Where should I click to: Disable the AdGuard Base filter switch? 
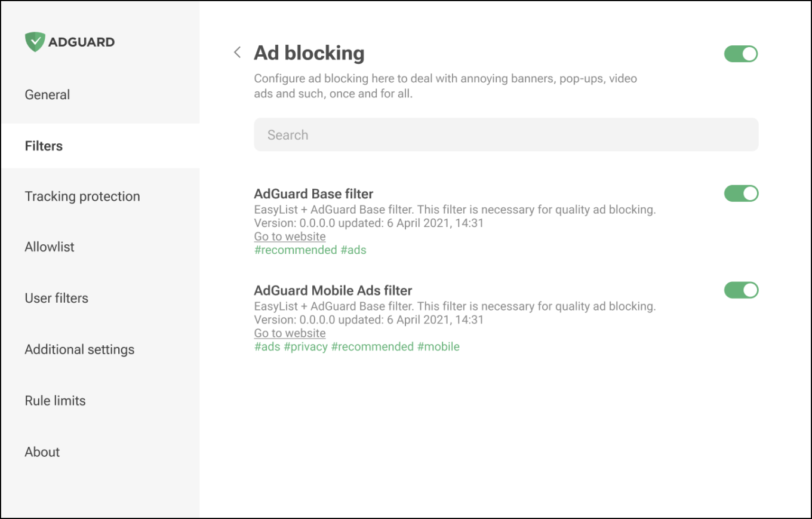[741, 194]
